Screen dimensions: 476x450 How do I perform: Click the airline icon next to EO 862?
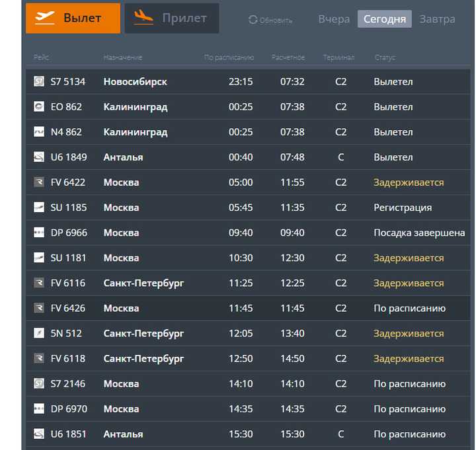39,106
